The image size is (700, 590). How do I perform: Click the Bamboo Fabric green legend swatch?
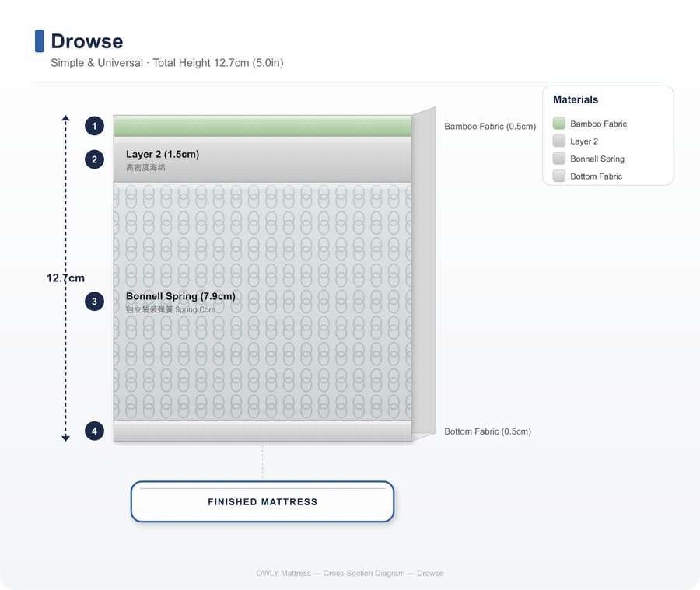coord(559,123)
